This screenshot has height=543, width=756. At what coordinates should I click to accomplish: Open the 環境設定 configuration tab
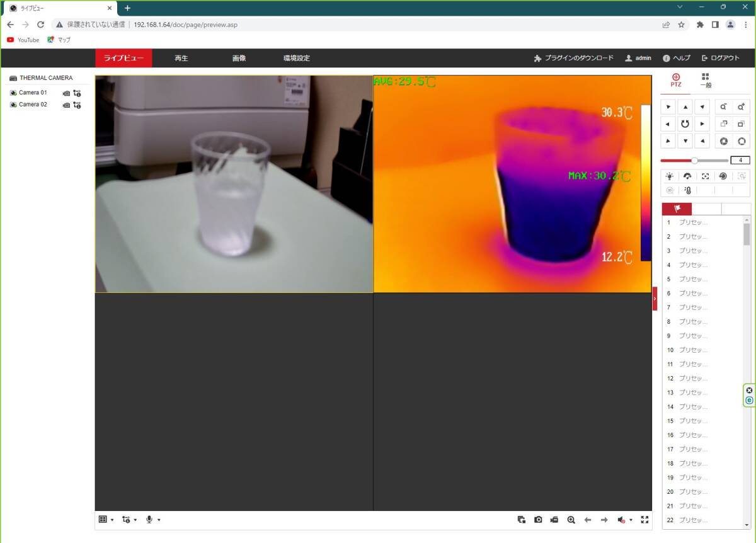pos(296,58)
